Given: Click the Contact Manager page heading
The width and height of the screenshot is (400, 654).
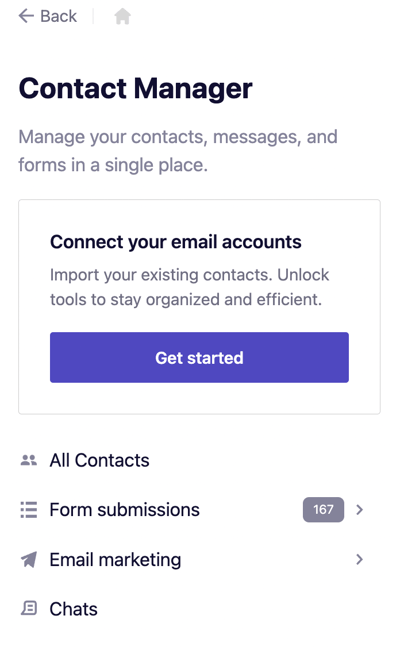Looking at the screenshot, I should pyautogui.click(x=136, y=89).
